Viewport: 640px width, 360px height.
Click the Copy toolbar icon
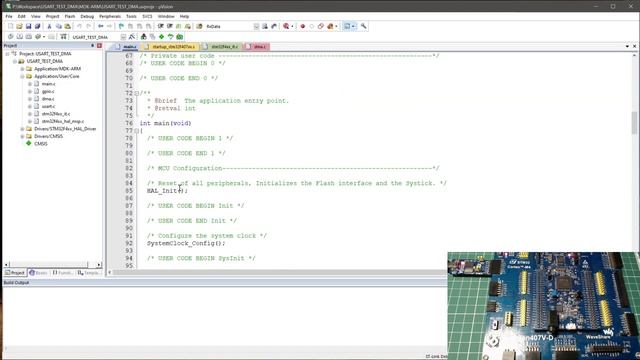point(58,26)
